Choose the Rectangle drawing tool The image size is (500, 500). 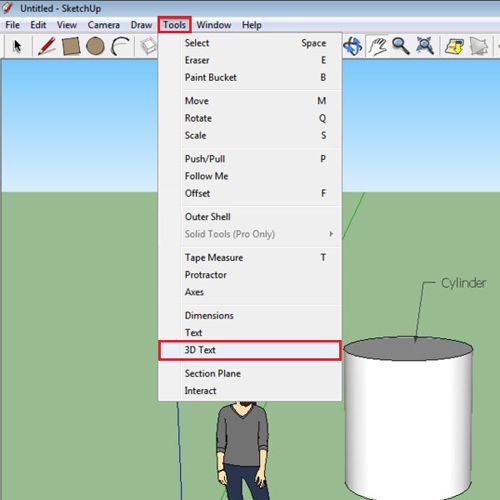click(71, 46)
